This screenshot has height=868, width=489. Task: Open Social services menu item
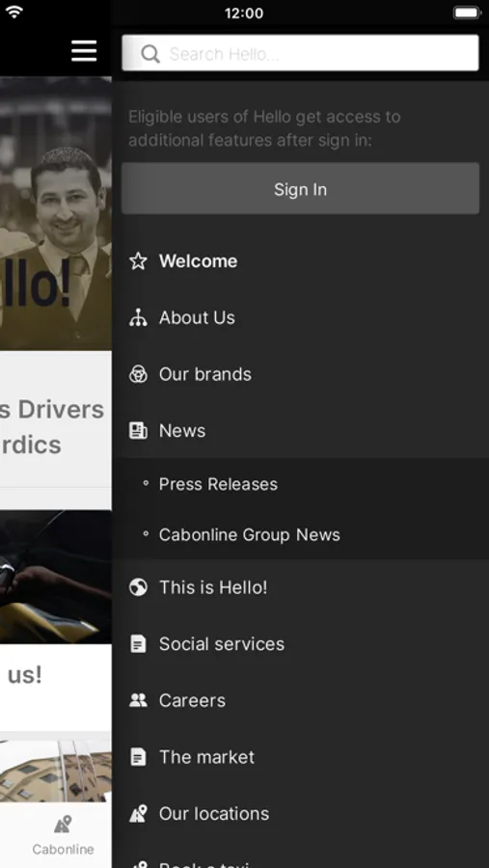coord(300,644)
